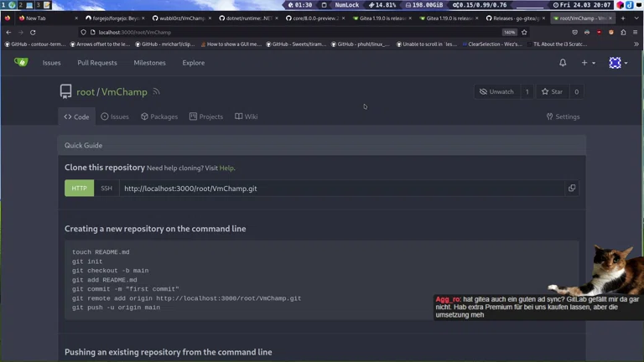
Task: Follow the Help link for cloning
Action: point(226,168)
